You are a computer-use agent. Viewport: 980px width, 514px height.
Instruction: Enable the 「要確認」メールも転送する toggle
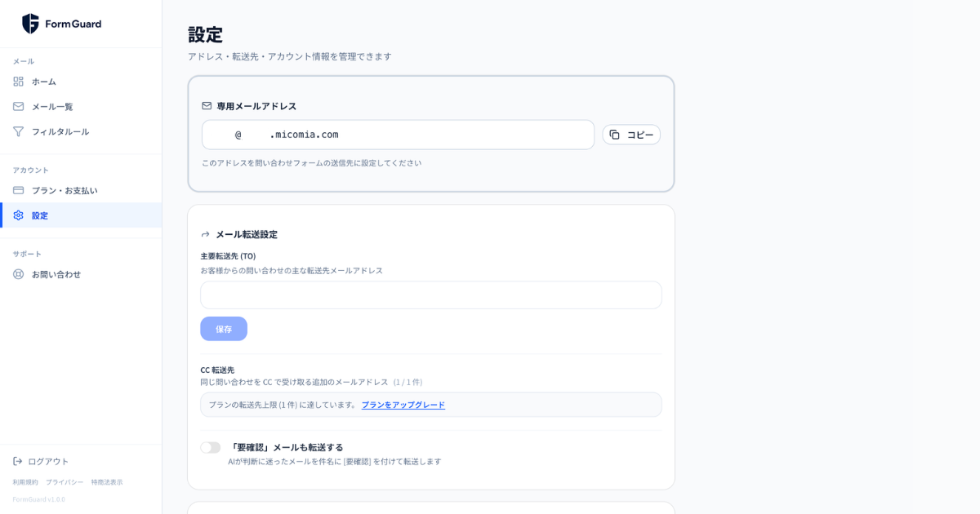tap(211, 447)
